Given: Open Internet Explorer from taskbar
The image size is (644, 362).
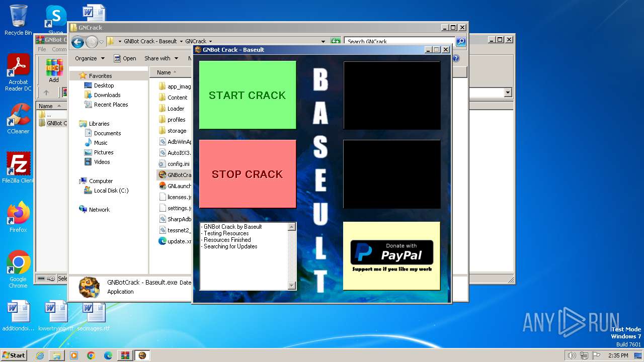Looking at the screenshot, I should (40, 355).
